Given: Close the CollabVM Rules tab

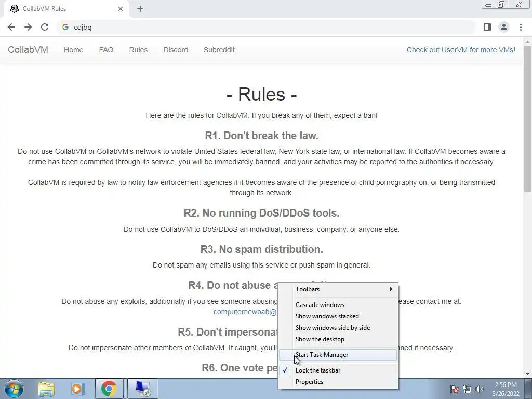Looking at the screenshot, I should (x=121, y=9).
